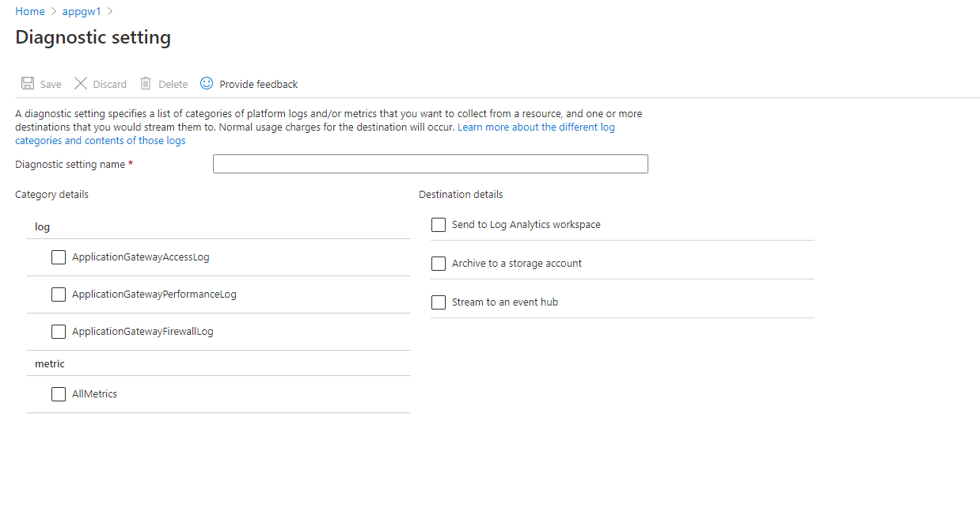This screenshot has height=513, width=980.
Task: Click the breadcrumb chevron after appgw1
Action: (110, 12)
